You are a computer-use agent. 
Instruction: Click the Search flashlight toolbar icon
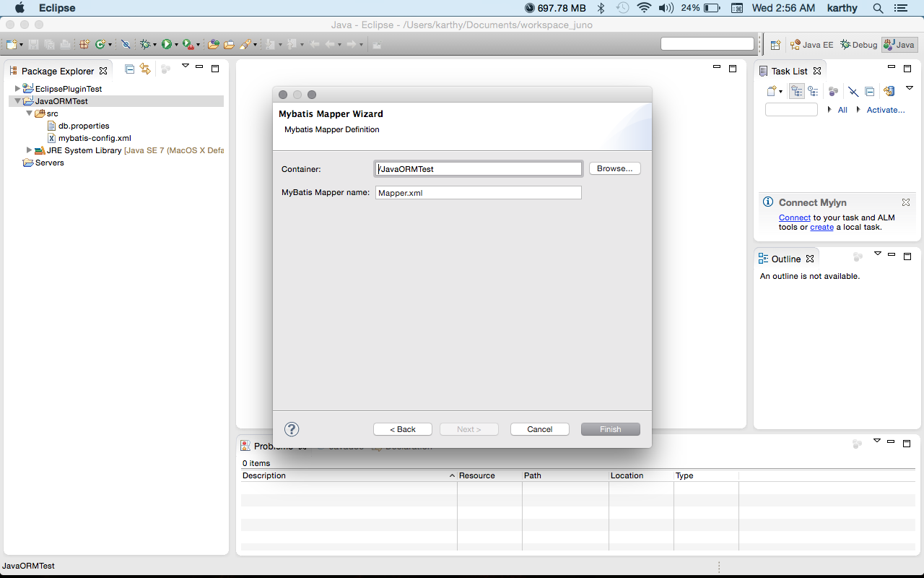245,44
